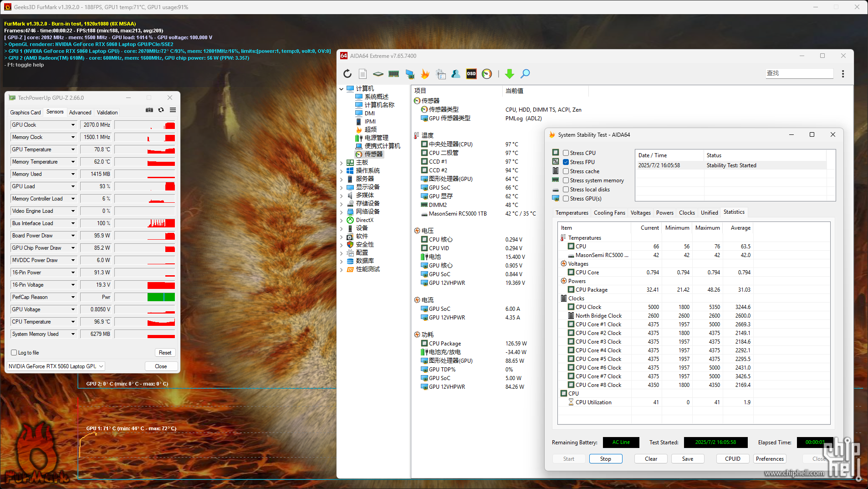
Task: Reset GPU-Z sensor readings
Action: click(x=165, y=353)
